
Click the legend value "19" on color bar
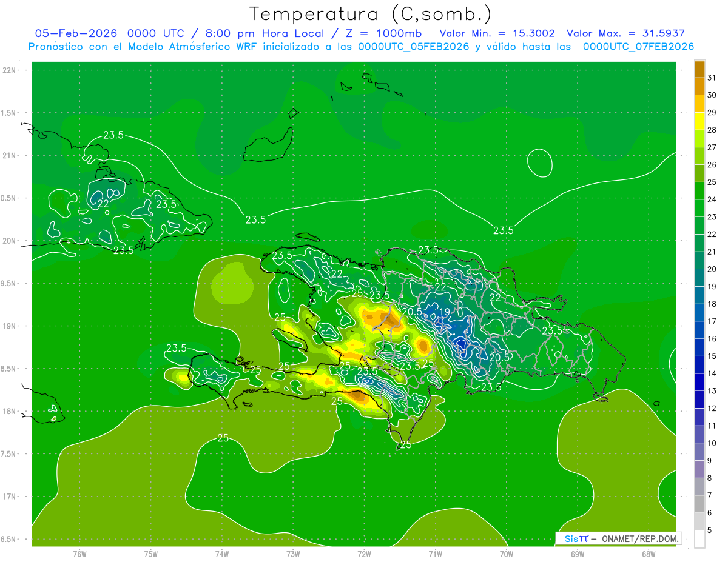[x=712, y=287]
